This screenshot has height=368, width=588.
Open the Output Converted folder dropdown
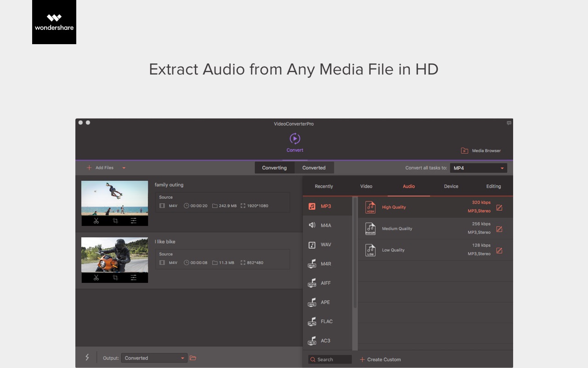(x=154, y=358)
